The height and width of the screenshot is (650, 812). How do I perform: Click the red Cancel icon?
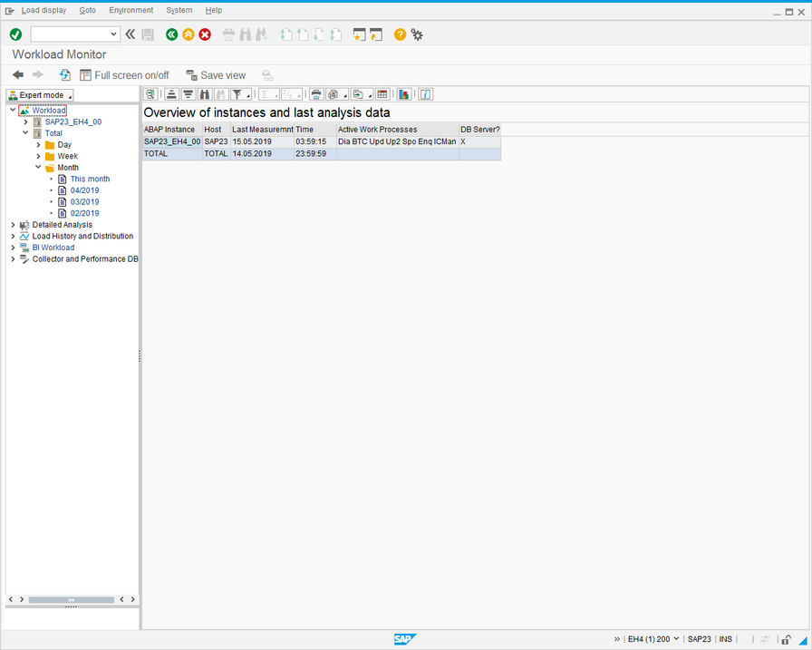click(x=205, y=34)
